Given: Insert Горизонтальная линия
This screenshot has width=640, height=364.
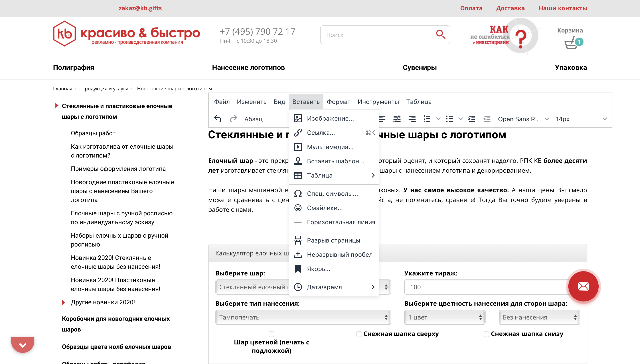Looking at the screenshot, I should 334,222.
